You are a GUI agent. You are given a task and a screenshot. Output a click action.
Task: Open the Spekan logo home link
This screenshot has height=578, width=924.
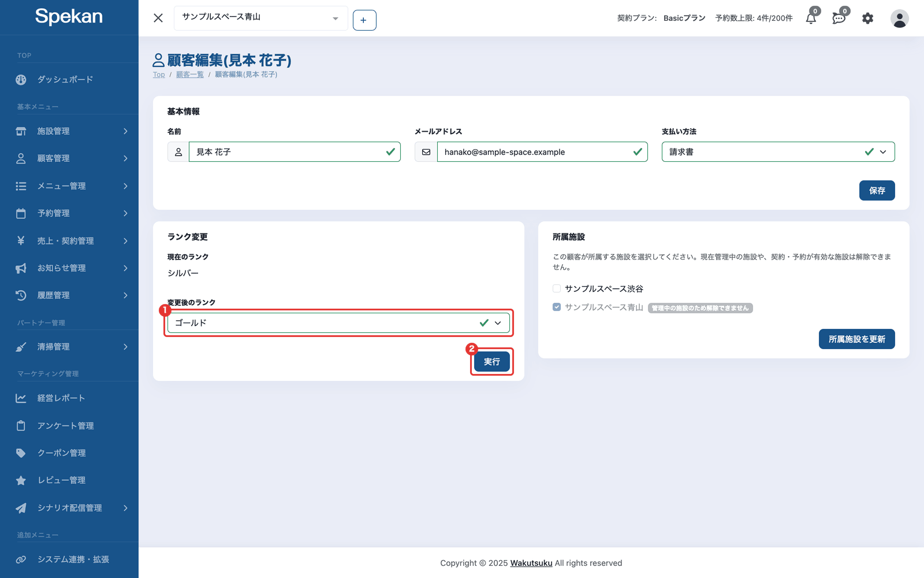click(69, 17)
